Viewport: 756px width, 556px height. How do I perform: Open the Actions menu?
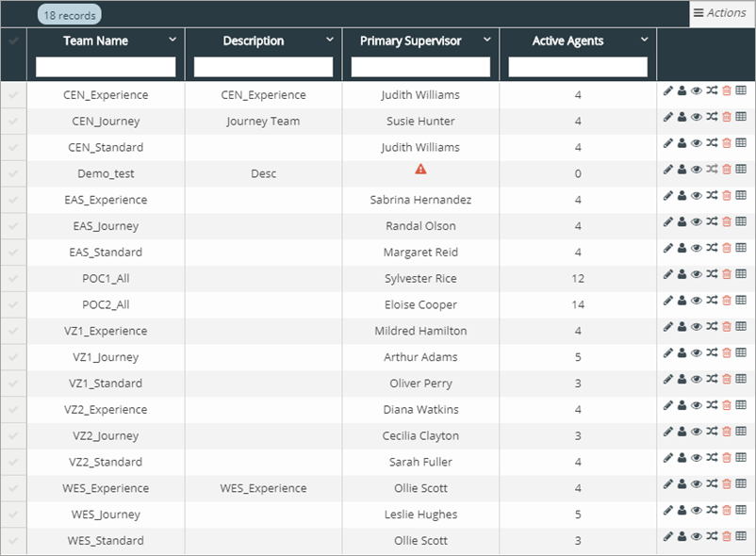click(x=721, y=12)
